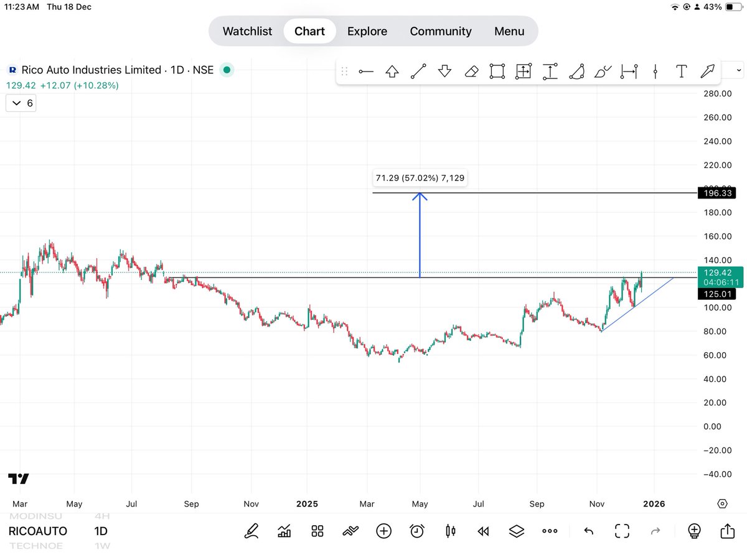
Task: Tap the 2025 label on time axis
Action: (308, 504)
